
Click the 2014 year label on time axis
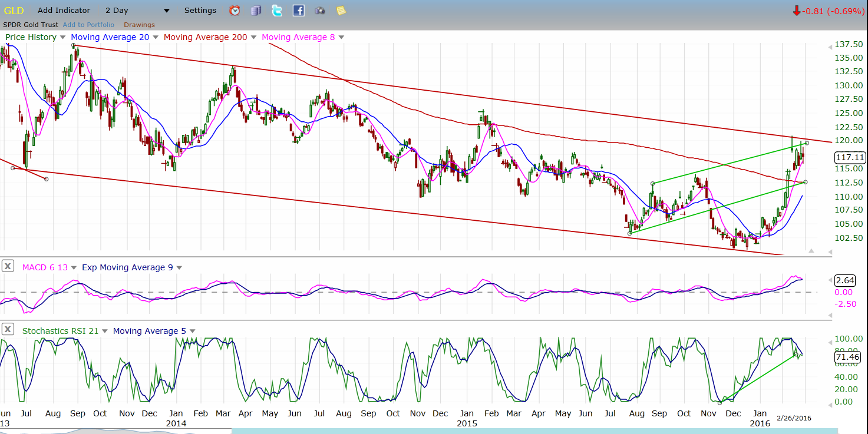[x=176, y=423]
